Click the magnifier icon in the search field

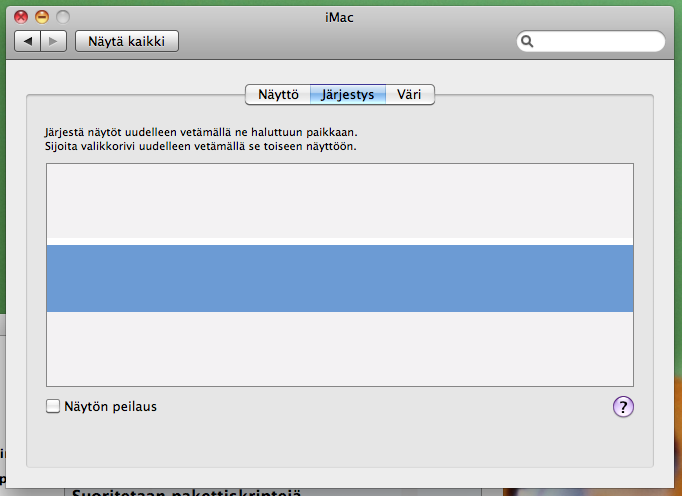528,42
